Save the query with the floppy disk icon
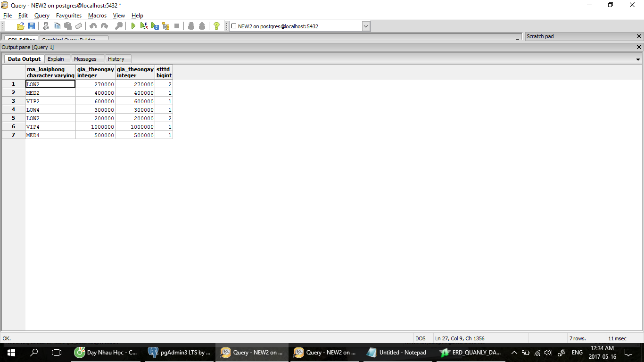 coord(32,26)
